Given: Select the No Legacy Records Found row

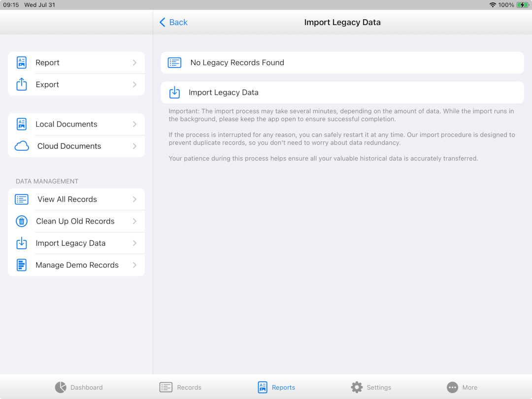Looking at the screenshot, I should tap(342, 63).
